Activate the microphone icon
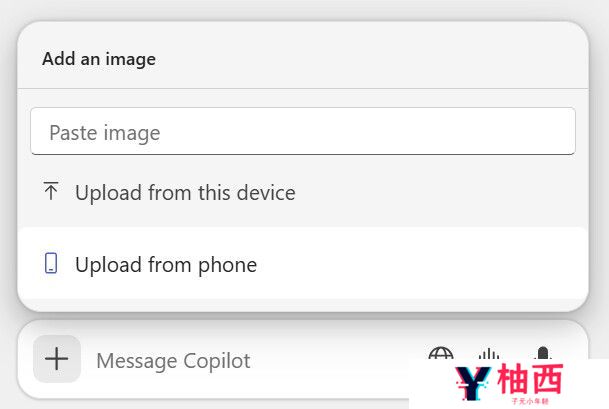 [x=543, y=353]
